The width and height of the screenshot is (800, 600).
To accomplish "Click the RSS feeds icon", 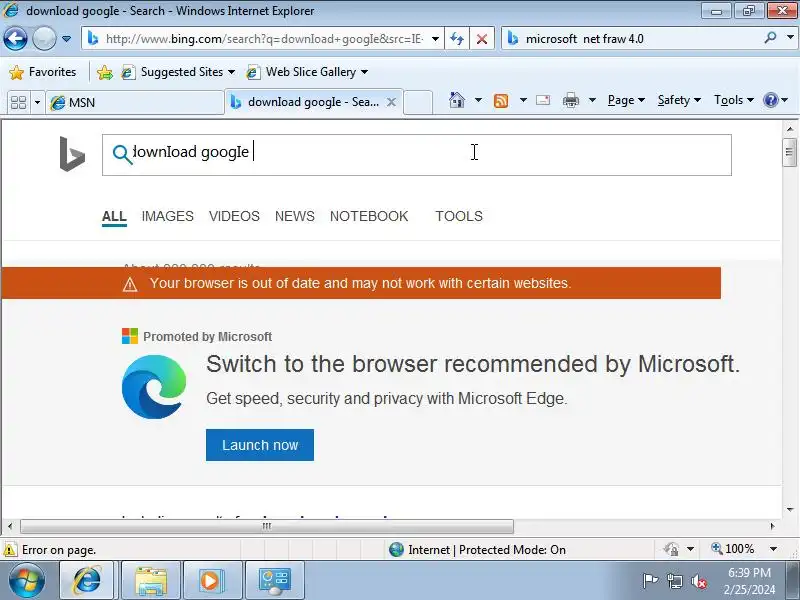I will coord(501,101).
